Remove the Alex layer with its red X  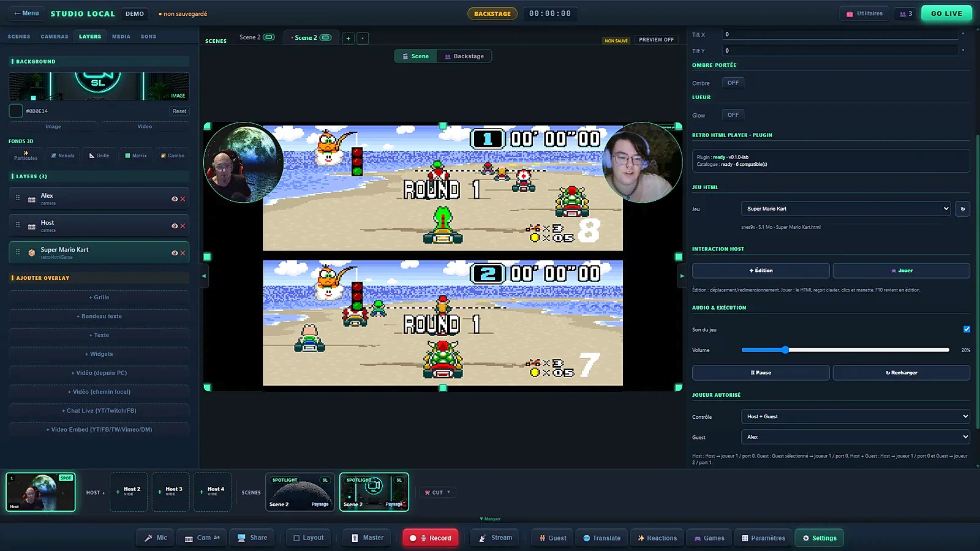coord(183,199)
